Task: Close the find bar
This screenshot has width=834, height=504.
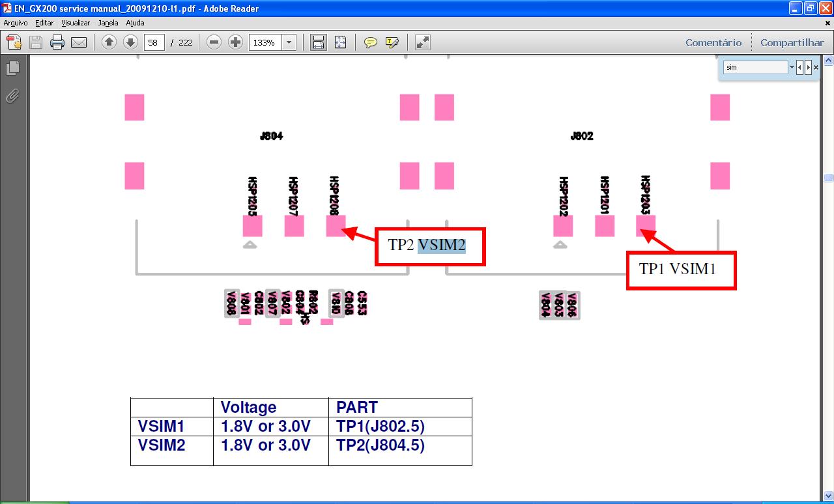Action: pyautogui.click(x=816, y=67)
